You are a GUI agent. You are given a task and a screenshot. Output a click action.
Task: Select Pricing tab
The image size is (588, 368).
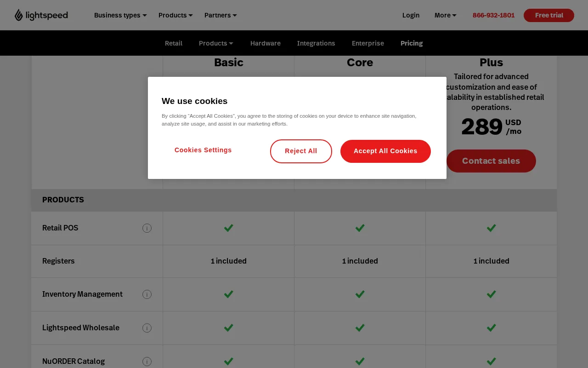(412, 43)
